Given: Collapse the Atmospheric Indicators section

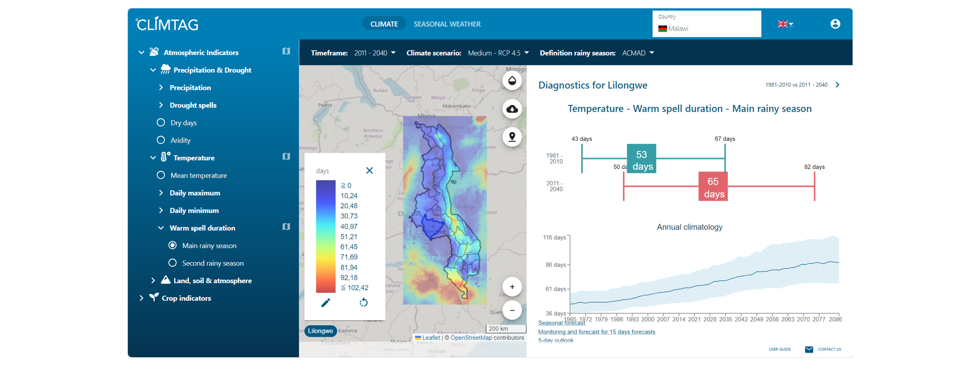Looking at the screenshot, I should [x=141, y=52].
